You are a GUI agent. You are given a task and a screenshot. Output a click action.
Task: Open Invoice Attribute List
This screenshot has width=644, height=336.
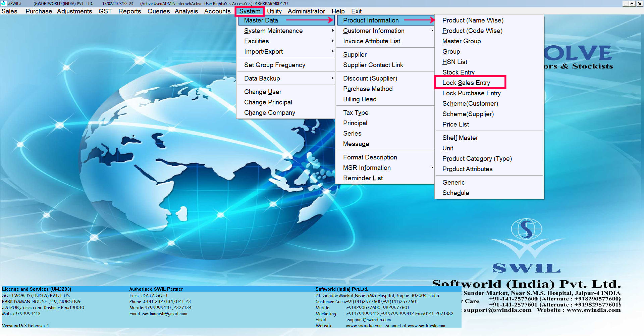pos(385,41)
